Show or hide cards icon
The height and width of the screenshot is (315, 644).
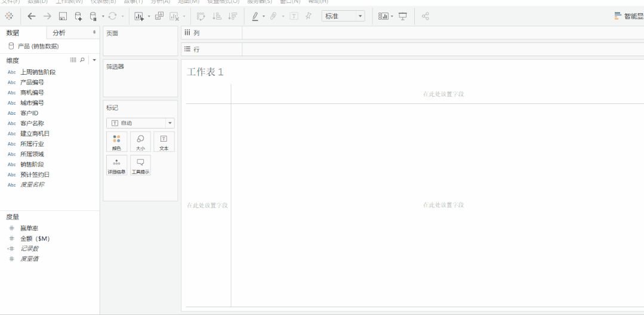pyautogui.click(x=383, y=17)
